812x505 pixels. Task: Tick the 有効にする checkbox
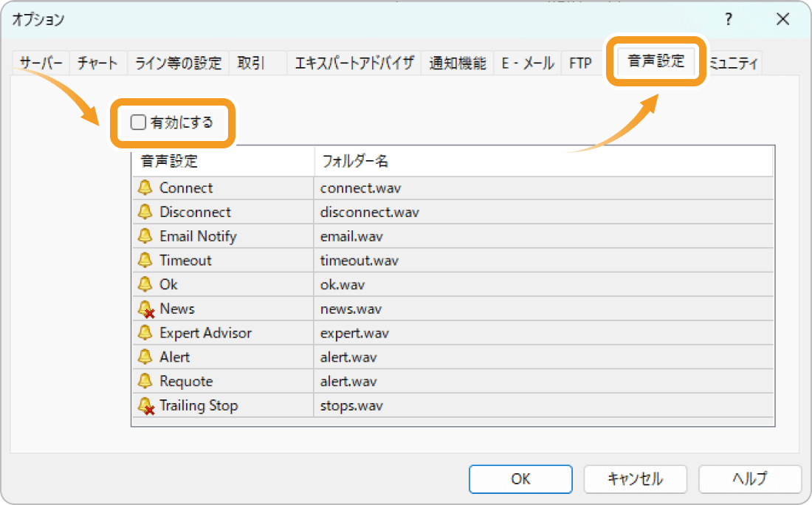pos(138,123)
